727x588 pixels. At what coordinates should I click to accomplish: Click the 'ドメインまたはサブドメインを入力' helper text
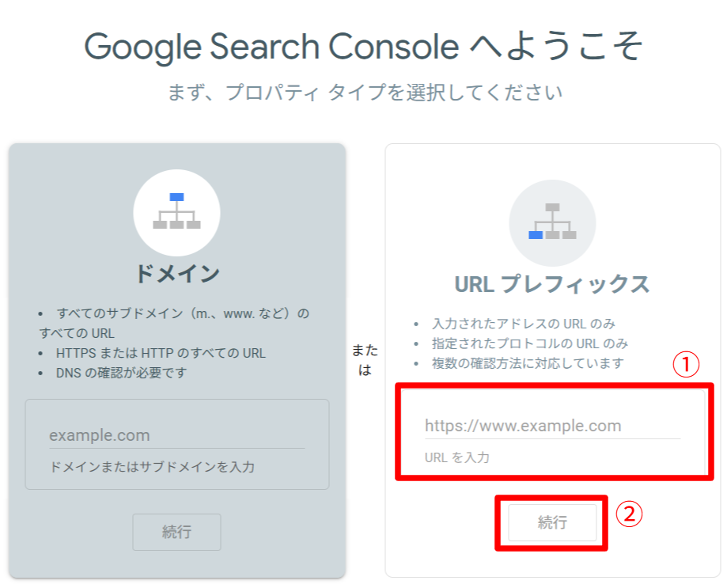tap(152, 467)
